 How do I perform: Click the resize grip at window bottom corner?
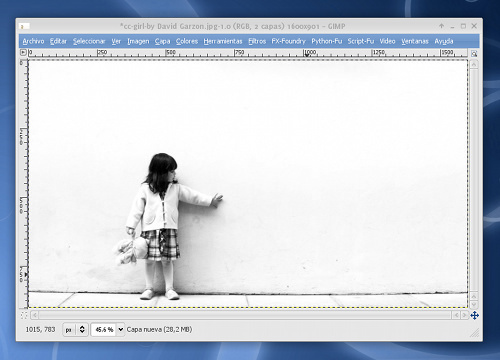(x=475, y=333)
